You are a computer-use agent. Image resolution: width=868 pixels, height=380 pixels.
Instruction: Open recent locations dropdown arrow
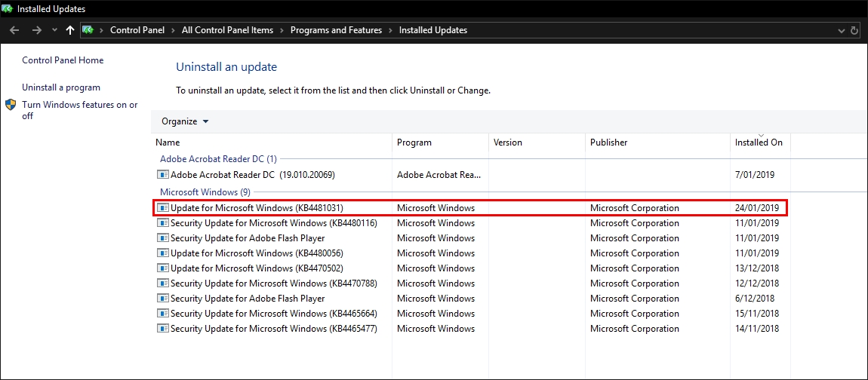[x=54, y=30]
